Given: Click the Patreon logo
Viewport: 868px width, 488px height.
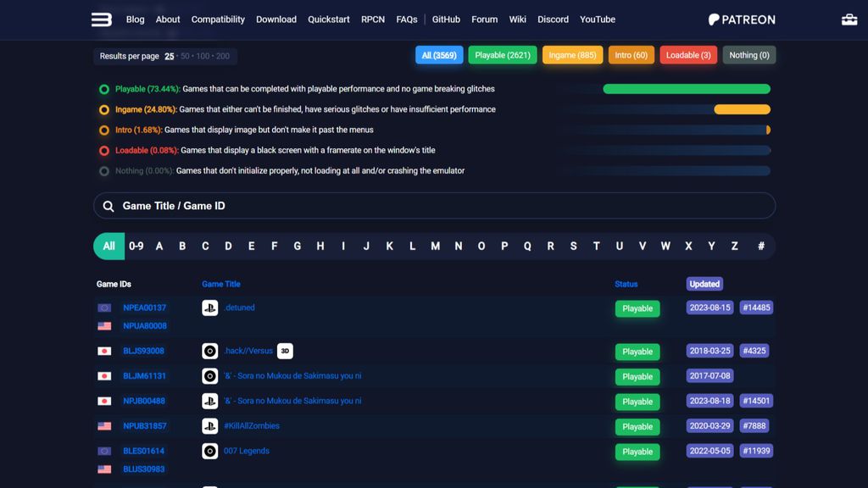Looking at the screenshot, I should coord(742,19).
